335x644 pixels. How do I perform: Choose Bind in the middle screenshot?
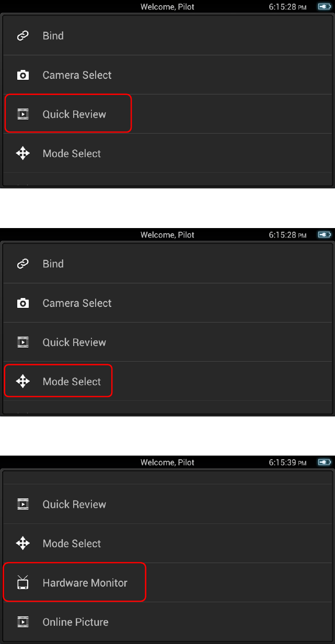pos(53,264)
